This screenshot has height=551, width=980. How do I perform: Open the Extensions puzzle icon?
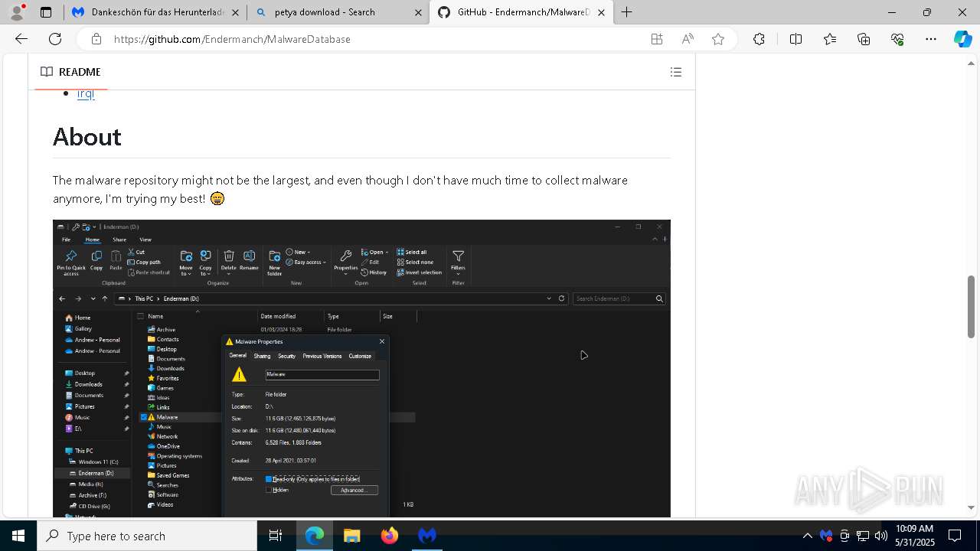point(759,39)
